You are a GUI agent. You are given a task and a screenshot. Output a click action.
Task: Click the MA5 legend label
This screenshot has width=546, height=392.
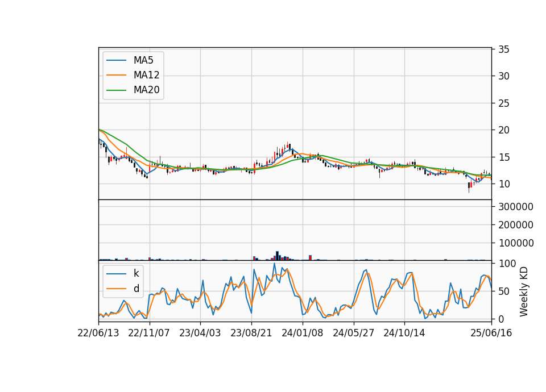click(x=143, y=60)
